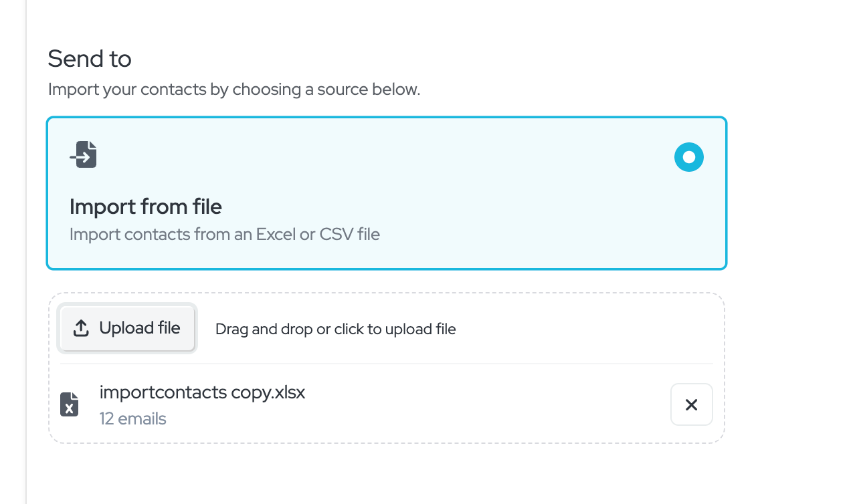Click the Send to heading
This screenshot has width=855, height=504.
click(89, 59)
